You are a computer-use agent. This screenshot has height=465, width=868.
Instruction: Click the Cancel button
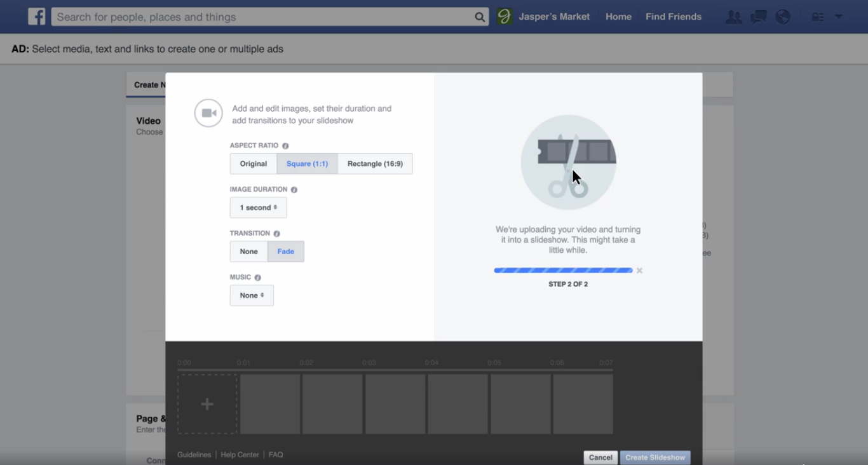point(600,457)
